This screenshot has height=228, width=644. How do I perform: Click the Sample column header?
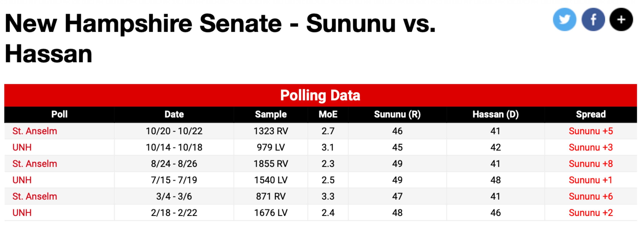(x=271, y=115)
